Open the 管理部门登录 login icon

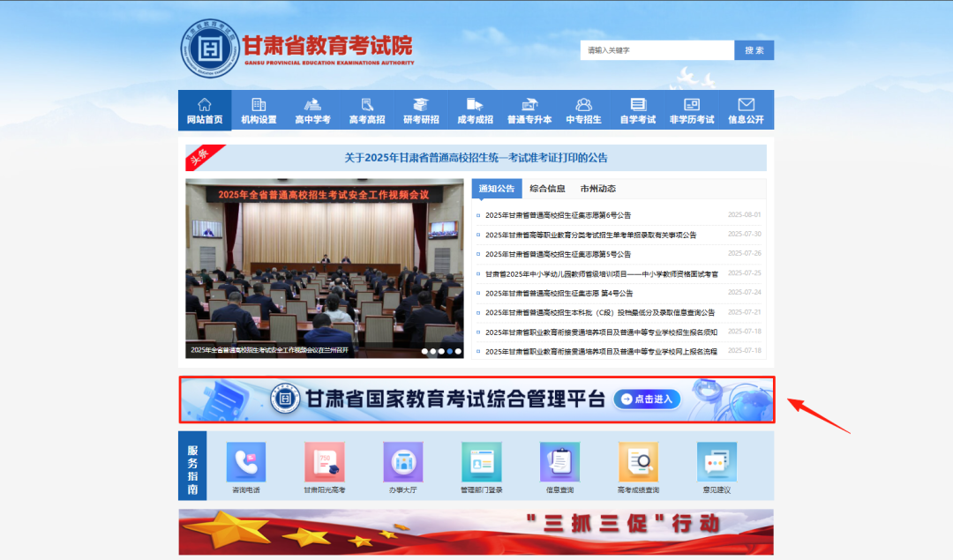tap(481, 462)
